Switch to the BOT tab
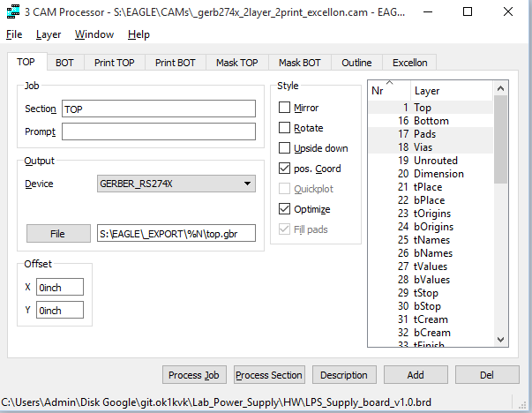Screen dimensions: 532x413 64,63
